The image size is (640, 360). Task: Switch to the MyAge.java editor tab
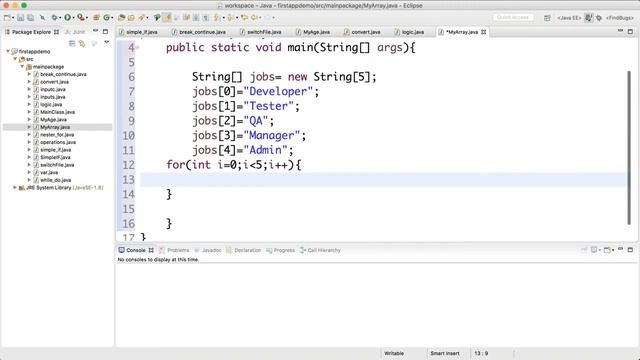click(x=313, y=32)
